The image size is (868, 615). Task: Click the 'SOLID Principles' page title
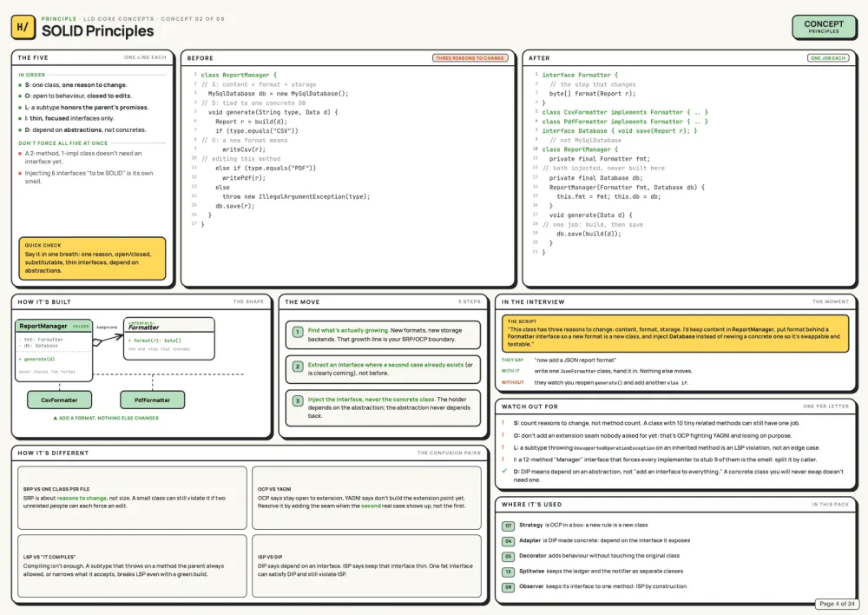[x=97, y=31]
